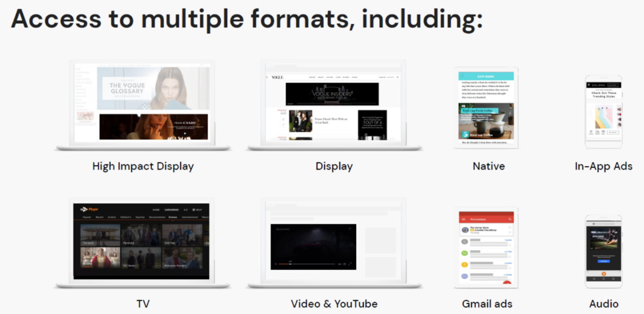This screenshot has width=644, height=314.
Task: Click the Vogue Insiders banner ad
Action: (x=332, y=94)
